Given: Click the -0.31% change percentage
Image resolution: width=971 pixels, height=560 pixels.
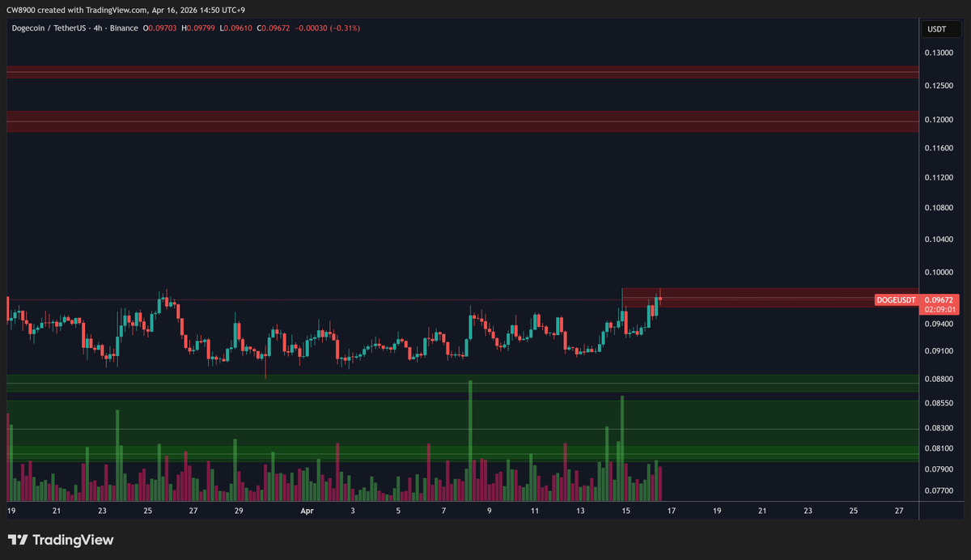Looking at the screenshot, I should coord(344,27).
